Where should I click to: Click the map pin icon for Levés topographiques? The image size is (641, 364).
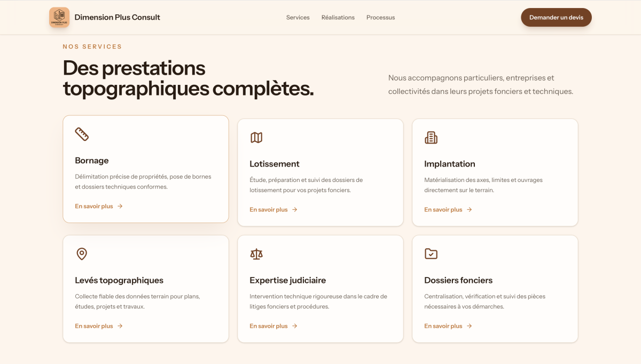[x=82, y=254]
